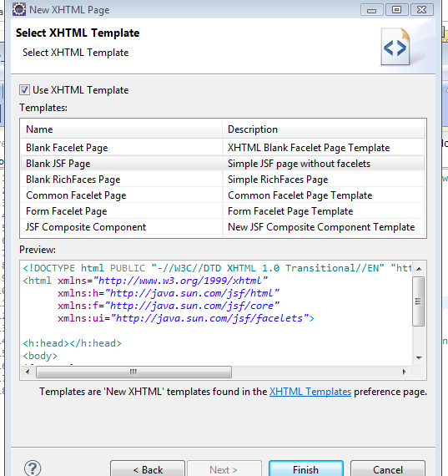Maximize the New XHTML Page dialog

[x=396, y=10]
